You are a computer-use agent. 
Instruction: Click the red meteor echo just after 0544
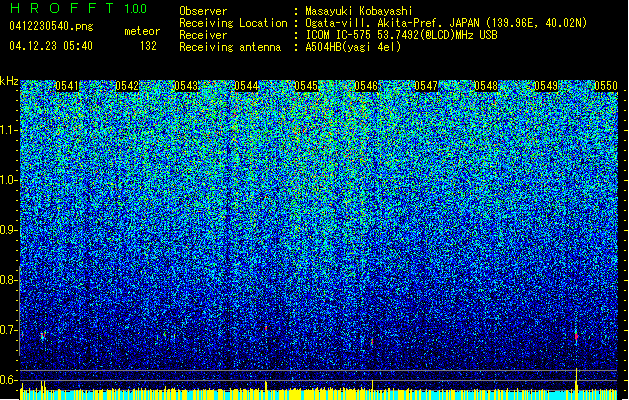pyautogui.click(x=266, y=328)
